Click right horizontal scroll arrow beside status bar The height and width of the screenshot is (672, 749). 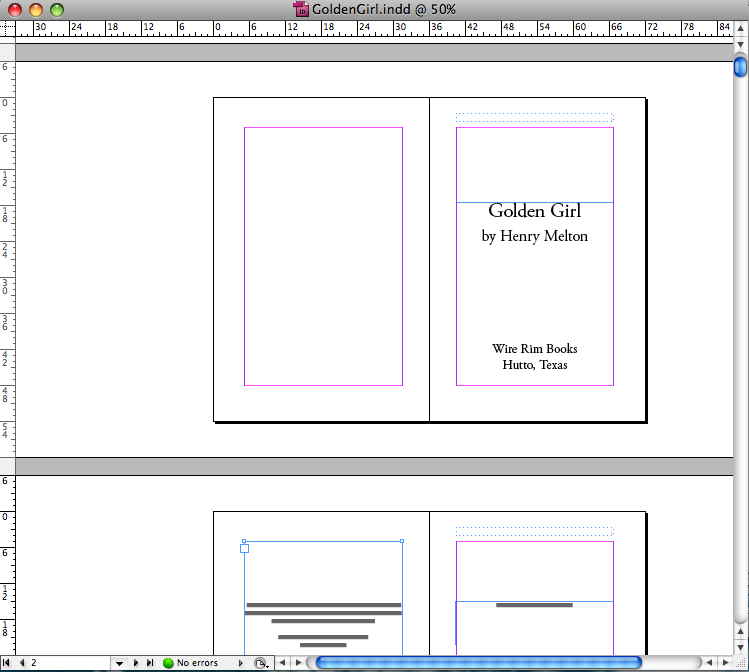coord(299,663)
